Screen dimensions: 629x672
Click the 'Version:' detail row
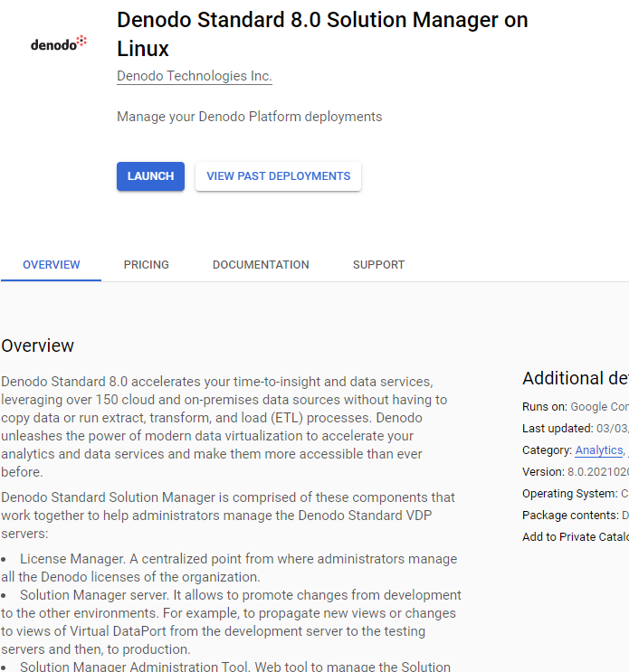[576, 472]
